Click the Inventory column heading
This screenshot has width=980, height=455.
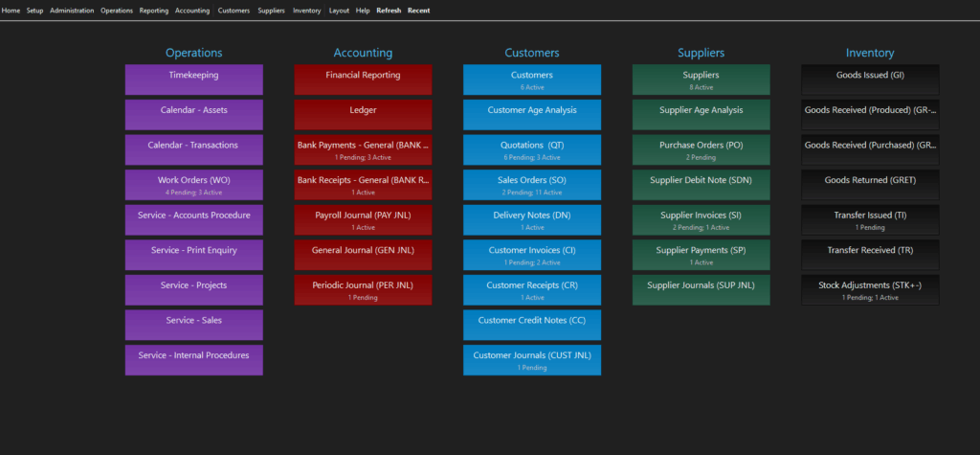click(870, 53)
